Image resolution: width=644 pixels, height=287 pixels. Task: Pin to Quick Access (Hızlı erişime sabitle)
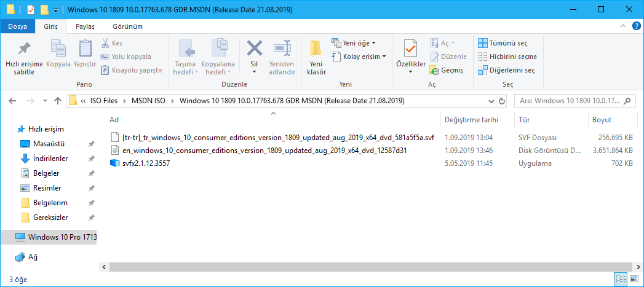coord(24,58)
